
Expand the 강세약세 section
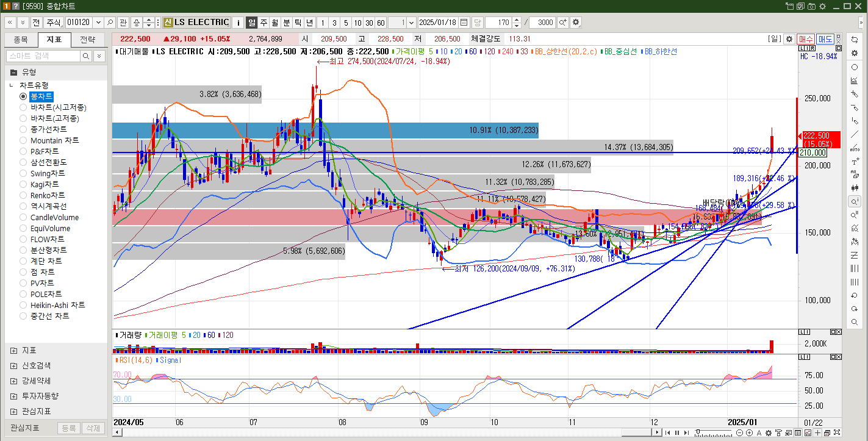point(13,381)
